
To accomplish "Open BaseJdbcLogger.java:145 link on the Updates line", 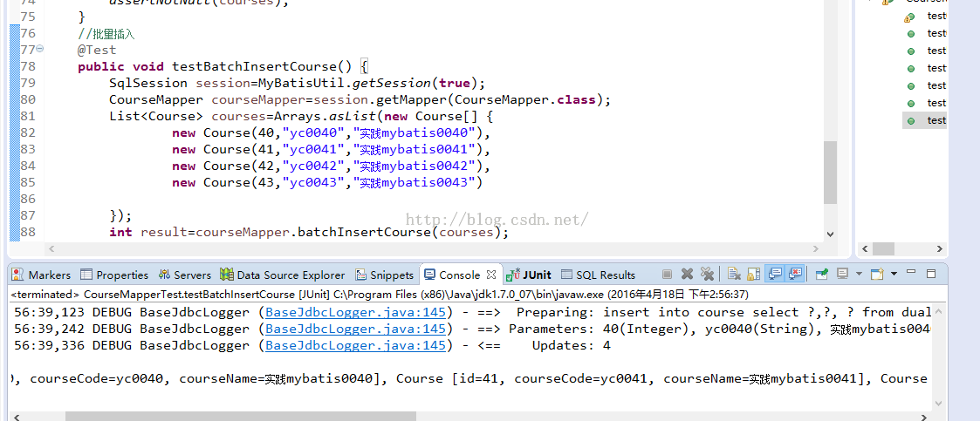I will 356,345.
